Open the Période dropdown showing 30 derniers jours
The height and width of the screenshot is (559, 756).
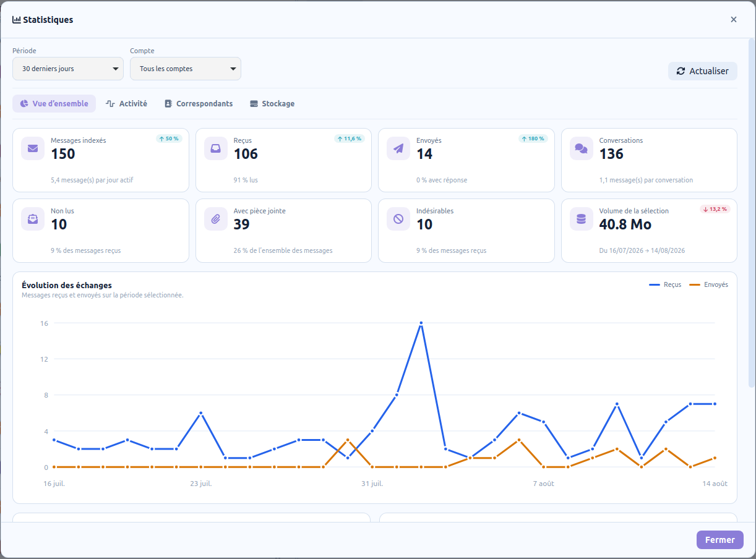[x=68, y=69]
